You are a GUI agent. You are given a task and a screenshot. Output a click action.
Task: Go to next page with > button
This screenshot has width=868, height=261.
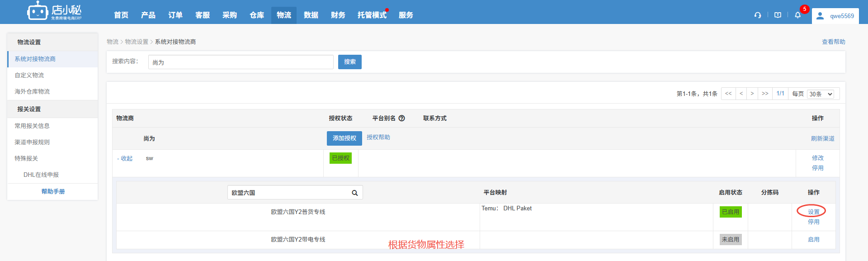[x=752, y=94]
